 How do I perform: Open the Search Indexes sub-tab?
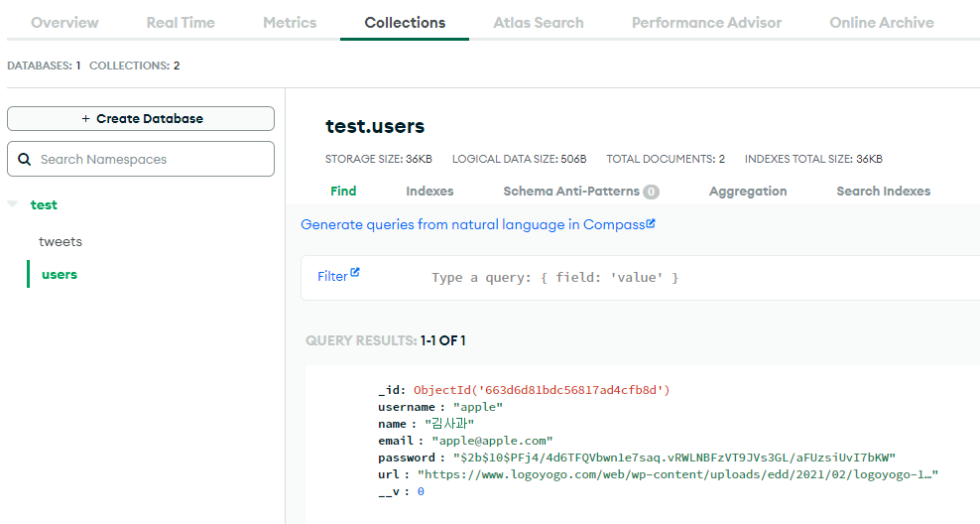coord(883,191)
